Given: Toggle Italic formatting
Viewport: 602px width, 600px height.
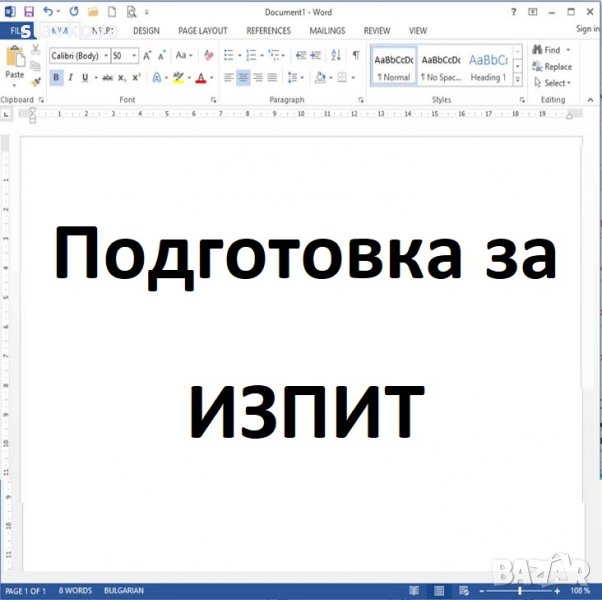Looking at the screenshot, I should (70, 78).
